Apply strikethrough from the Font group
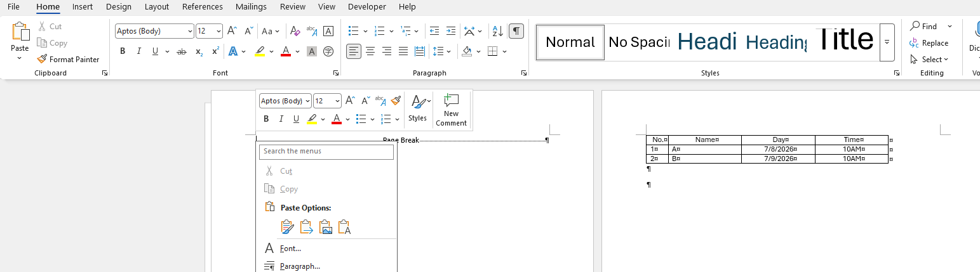980x272 pixels. click(182, 51)
